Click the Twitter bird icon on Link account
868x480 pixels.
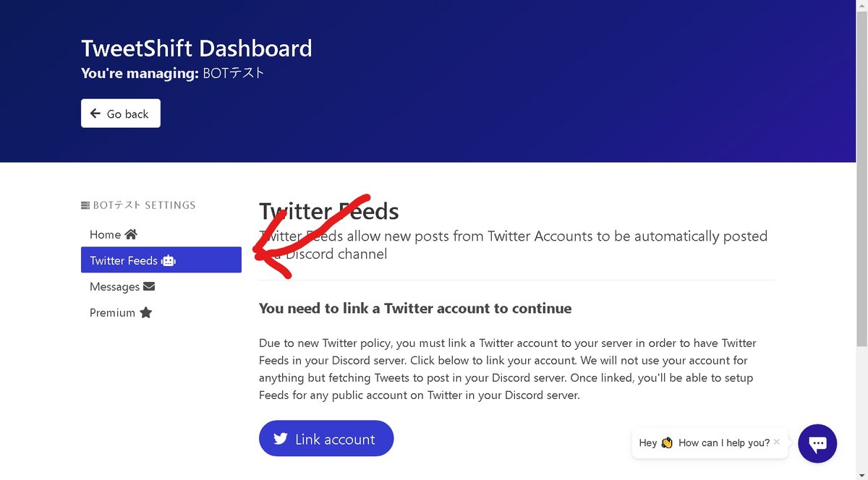coord(281,439)
